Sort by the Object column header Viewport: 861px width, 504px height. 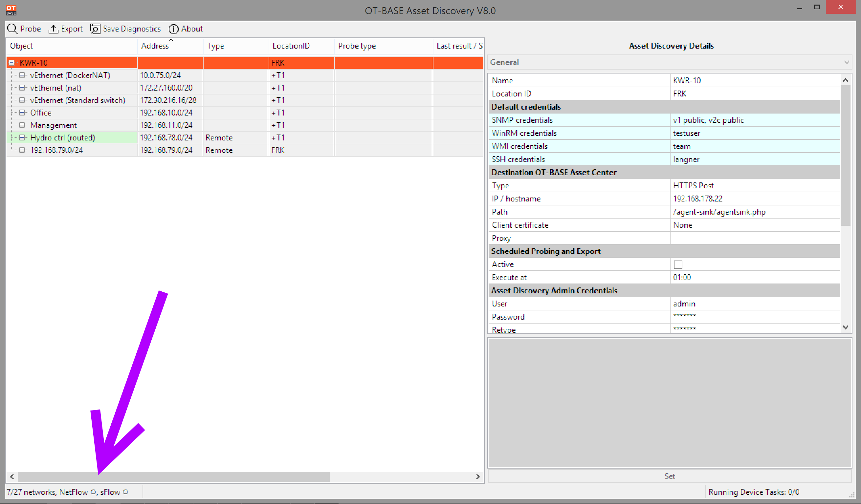point(72,46)
